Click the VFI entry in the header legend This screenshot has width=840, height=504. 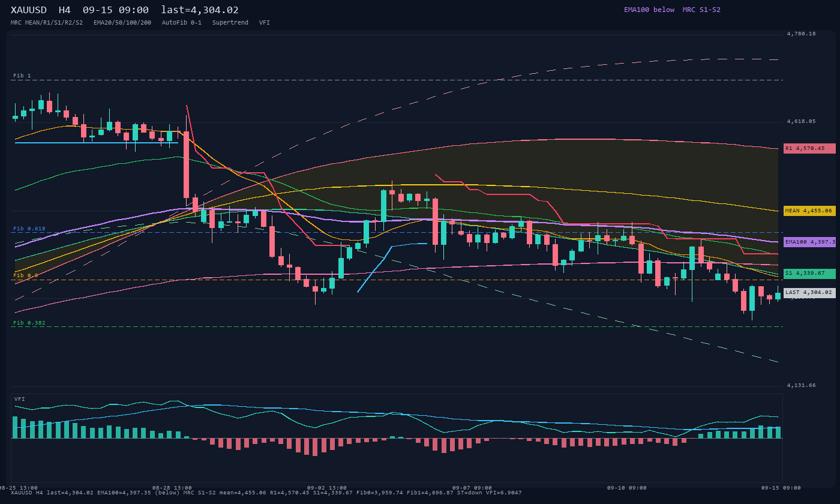265,23
